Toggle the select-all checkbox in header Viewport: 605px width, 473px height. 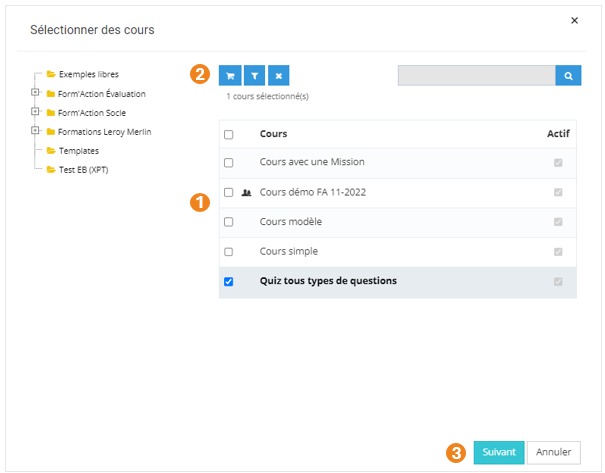click(x=229, y=134)
